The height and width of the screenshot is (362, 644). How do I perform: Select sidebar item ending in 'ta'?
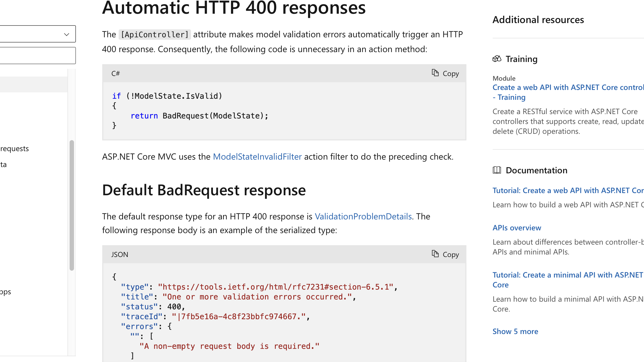pos(3,165)
